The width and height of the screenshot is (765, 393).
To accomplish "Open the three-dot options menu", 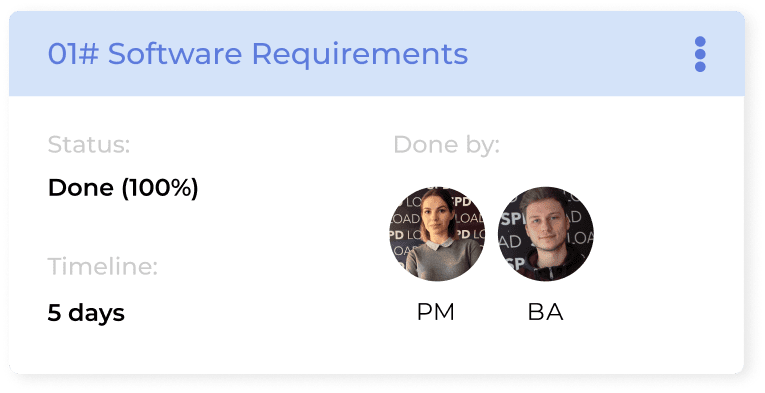I will click(x=700, y=54).
